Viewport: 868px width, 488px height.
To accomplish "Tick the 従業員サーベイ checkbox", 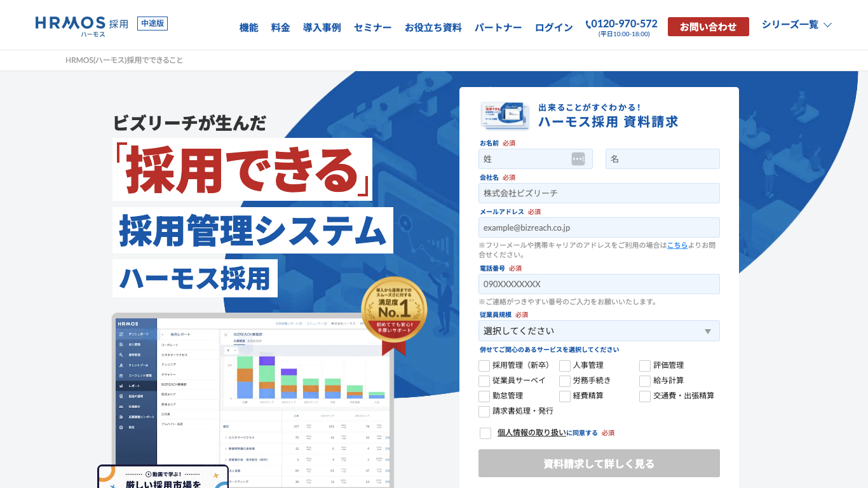I will 484,381.
